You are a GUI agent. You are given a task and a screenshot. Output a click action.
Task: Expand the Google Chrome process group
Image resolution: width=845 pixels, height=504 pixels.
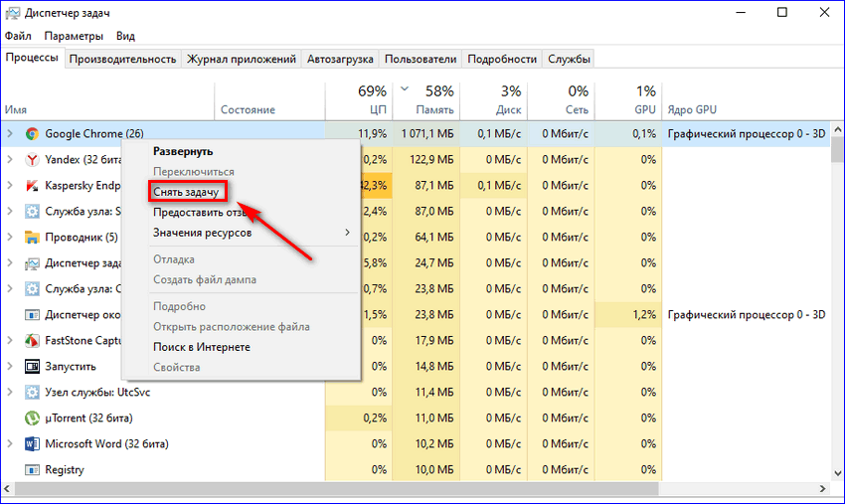tap(10, 133)
